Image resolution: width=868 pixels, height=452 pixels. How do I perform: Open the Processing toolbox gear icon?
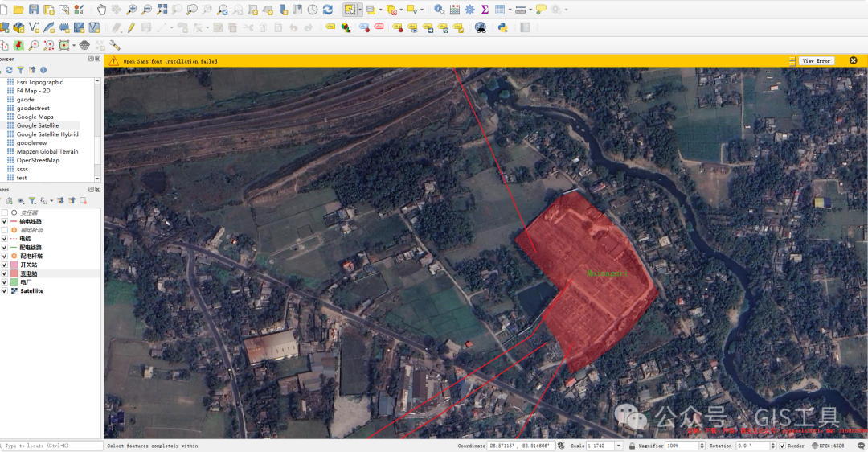point(469,10)
